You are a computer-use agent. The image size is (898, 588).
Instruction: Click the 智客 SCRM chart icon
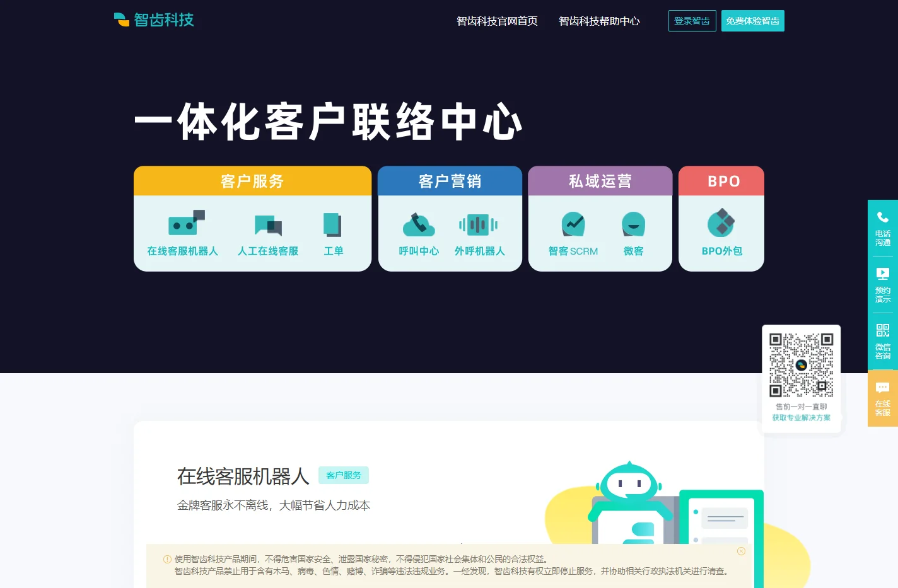pyautogui.click(x=573, y=224)
